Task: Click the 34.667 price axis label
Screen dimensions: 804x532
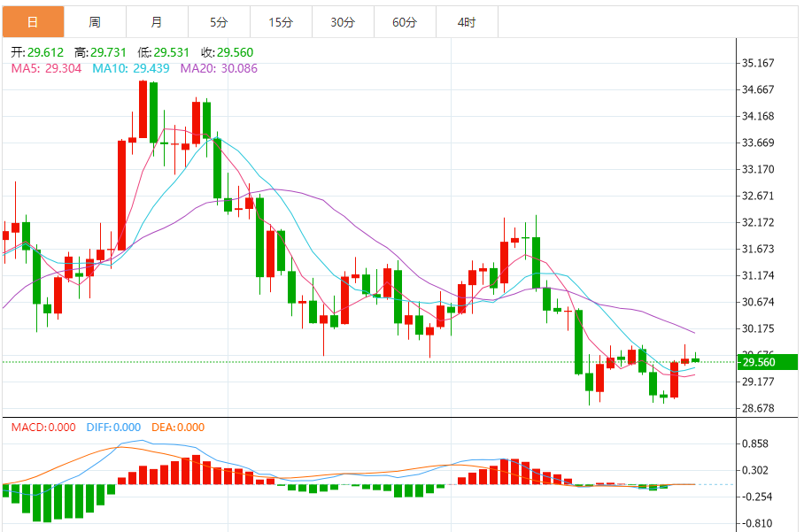Action: pyautogui.click(x=758, y=89)
